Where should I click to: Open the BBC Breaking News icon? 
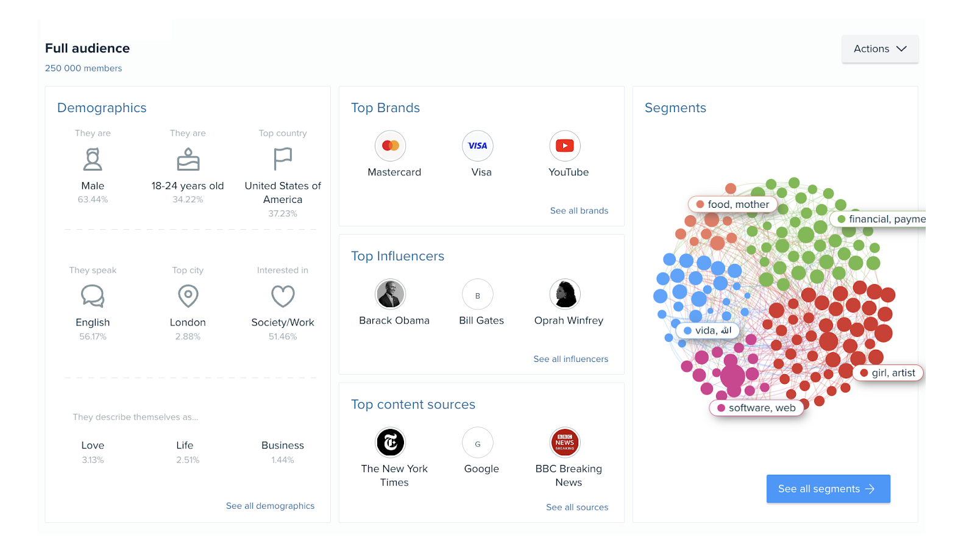click(x=565, y=442)
